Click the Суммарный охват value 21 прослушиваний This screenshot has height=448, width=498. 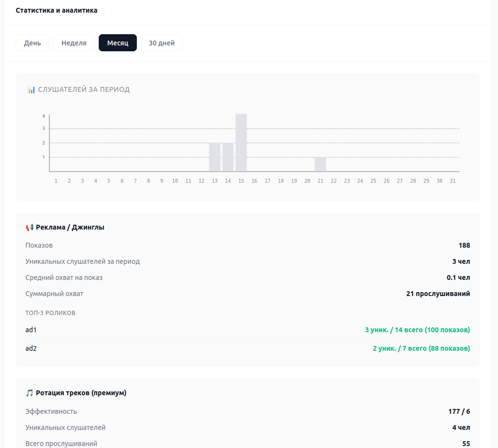click(438, 294)
